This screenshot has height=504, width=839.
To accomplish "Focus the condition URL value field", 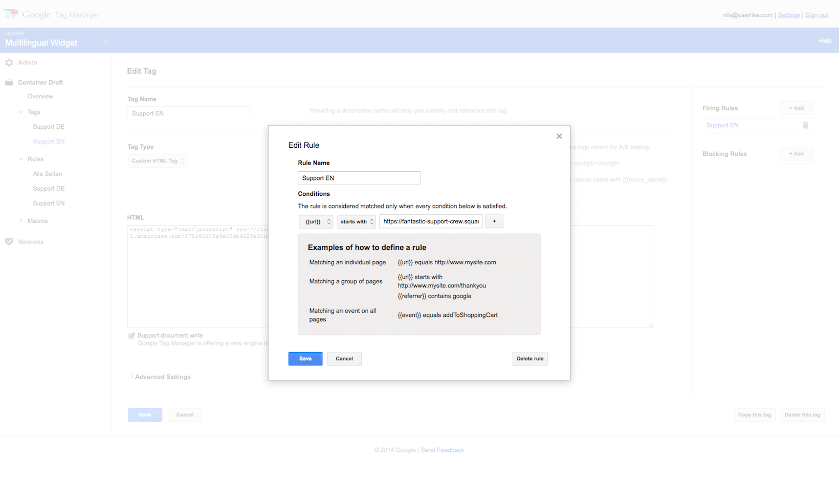I will [431, 221].
